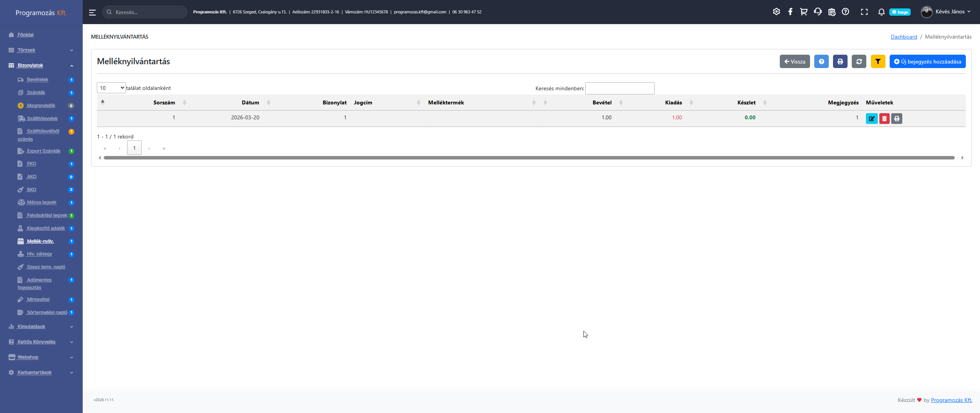Click the notification bell icon

[x=881, y=12]
